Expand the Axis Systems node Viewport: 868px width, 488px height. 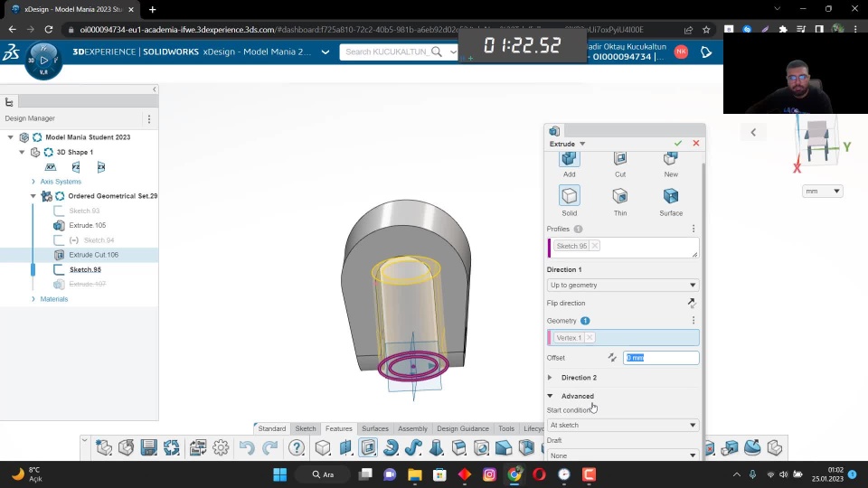pyautogui.click(x=33, y=182)
